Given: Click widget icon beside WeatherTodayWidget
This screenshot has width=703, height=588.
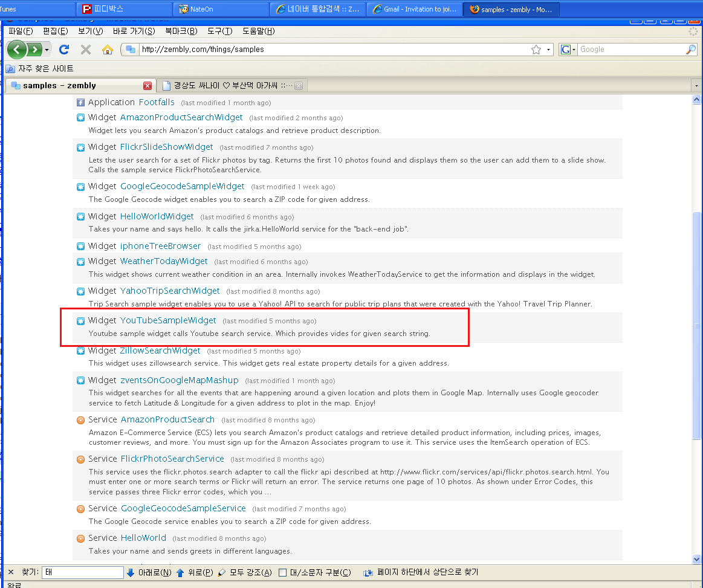Looking at the screenshot, I should pyautogui.click(x=81, y=262).
